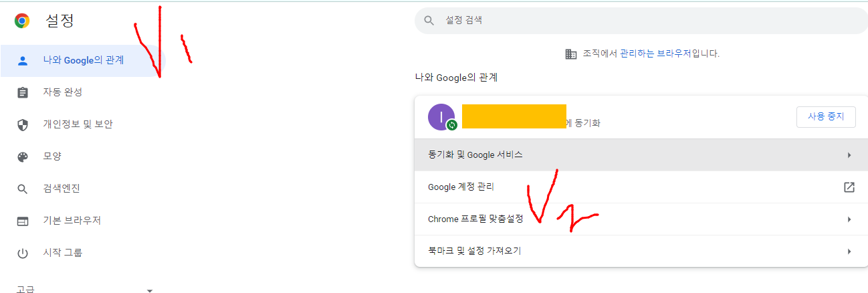868x293 pixels.
Task: Click the browser window icon next to 기본 브라우저
Action: click(23, 221)
